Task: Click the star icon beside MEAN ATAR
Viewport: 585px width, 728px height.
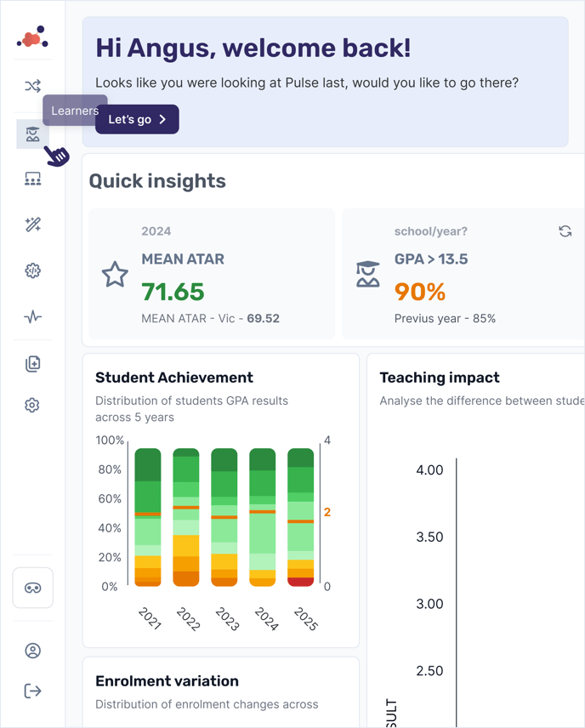Action: tap(115, 275)
